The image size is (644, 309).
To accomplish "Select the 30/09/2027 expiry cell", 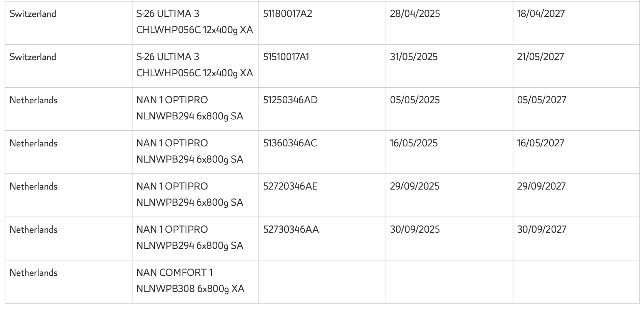I will [542, 230].
